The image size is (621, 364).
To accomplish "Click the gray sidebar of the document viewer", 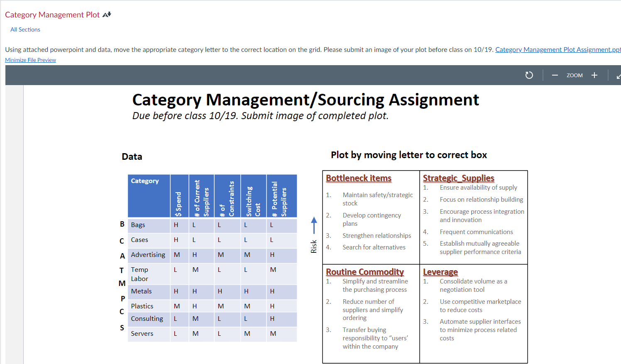I will tap(15, 208).
